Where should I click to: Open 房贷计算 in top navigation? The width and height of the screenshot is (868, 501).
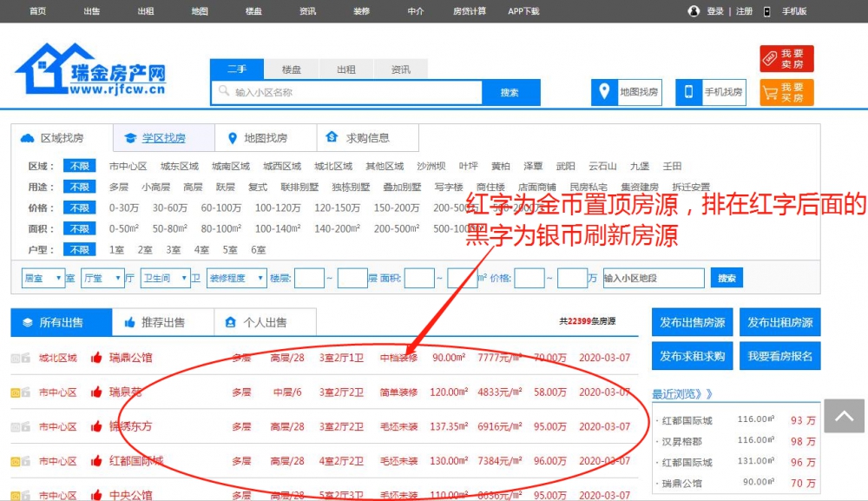click(470, 11)
